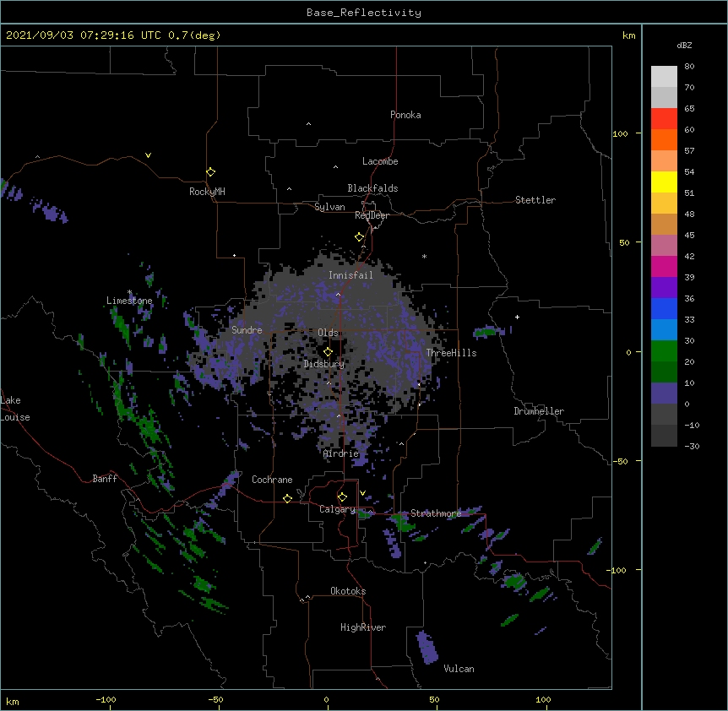Image resolution: width=728 pixels, height=711 pixels.
Task: Click the km unit label at bottom left
Action: (x=13, y=702)
